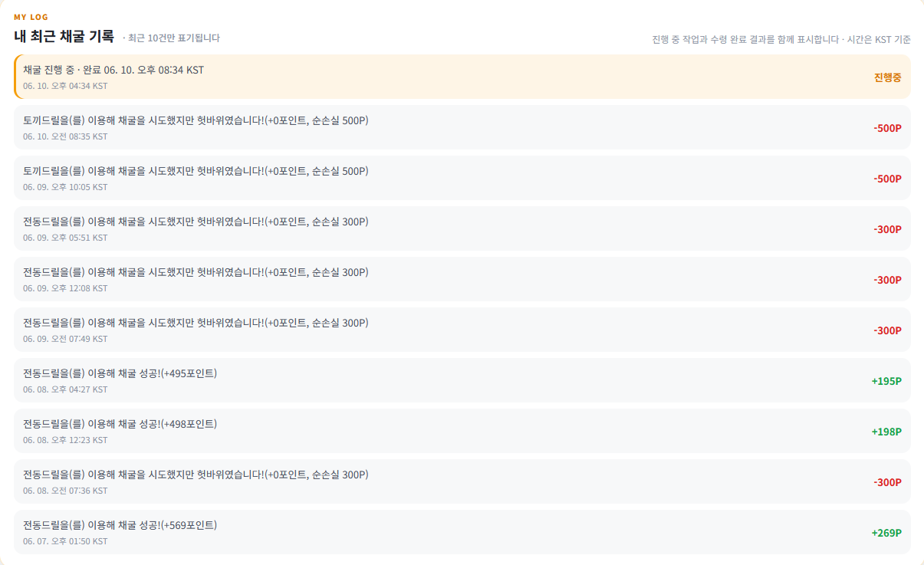
Task: Click the 내 최근 채굴 기록 heading
Action: tap(64, 36)
